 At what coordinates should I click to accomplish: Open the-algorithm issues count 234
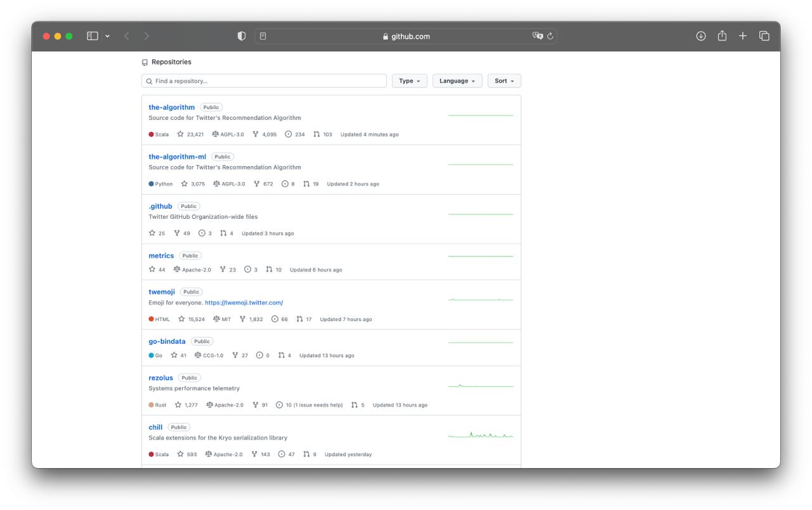pyautogui.click(x=295, y=134)
